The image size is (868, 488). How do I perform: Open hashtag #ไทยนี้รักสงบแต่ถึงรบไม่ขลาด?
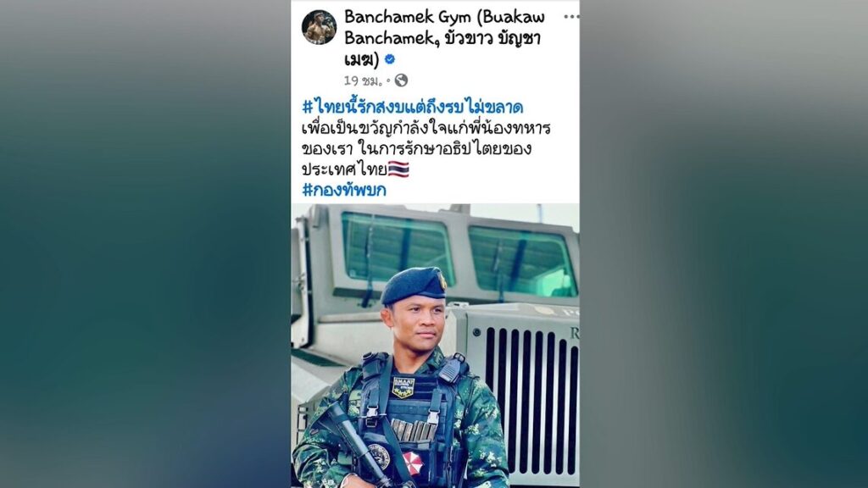[413, 107]
